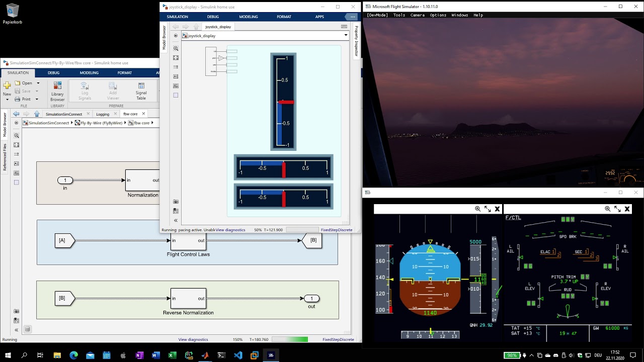Click the zoom tool in the joystick_display palette
This screenshot has width=644, height=362.
coord(176,48)
